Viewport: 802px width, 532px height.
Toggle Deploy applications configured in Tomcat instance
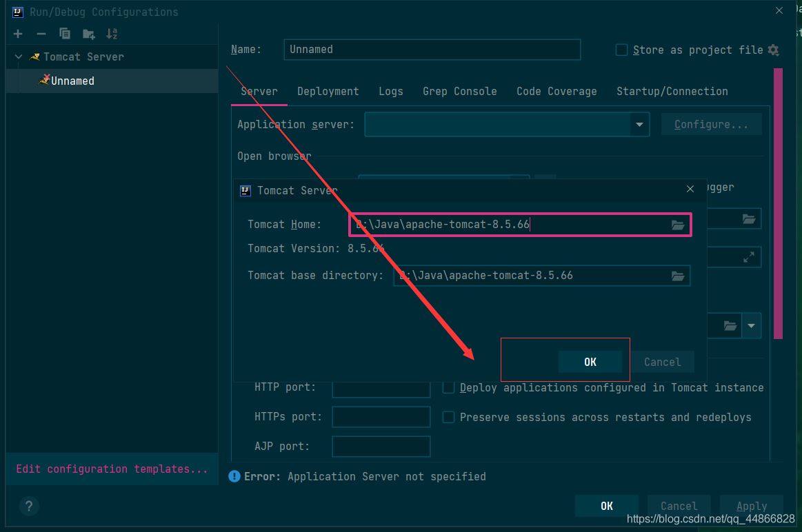(x=448, y=387)
